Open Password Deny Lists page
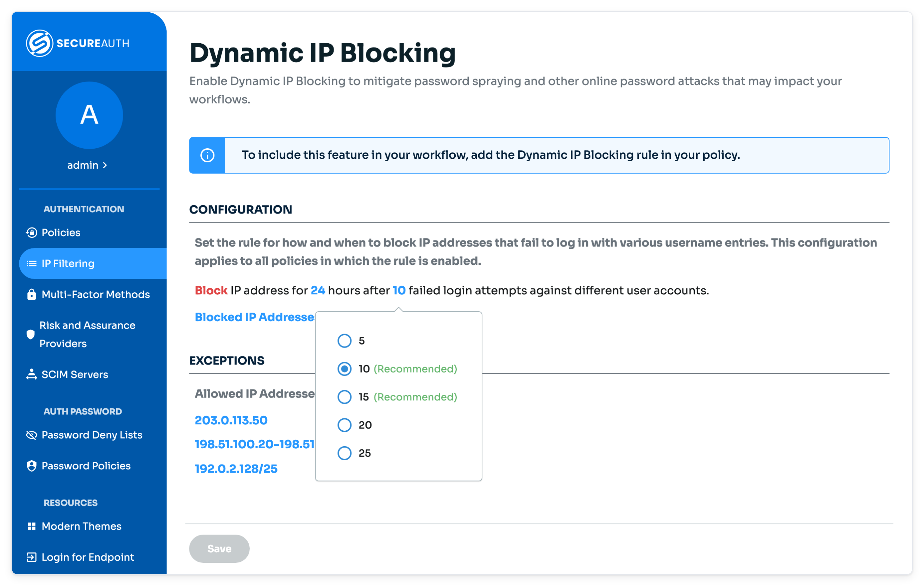 (93, 435)
